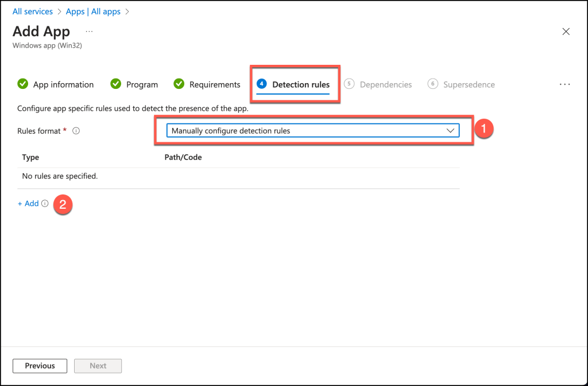Screen dimensions: 588x386
Task: Expand the Rules format chevron arrow
Action: (x=450, y=131)
